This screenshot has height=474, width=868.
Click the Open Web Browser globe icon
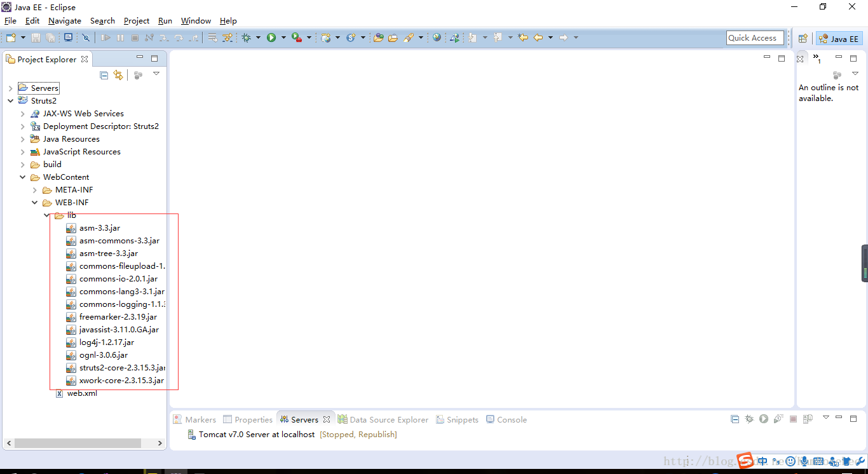point(437,37)
